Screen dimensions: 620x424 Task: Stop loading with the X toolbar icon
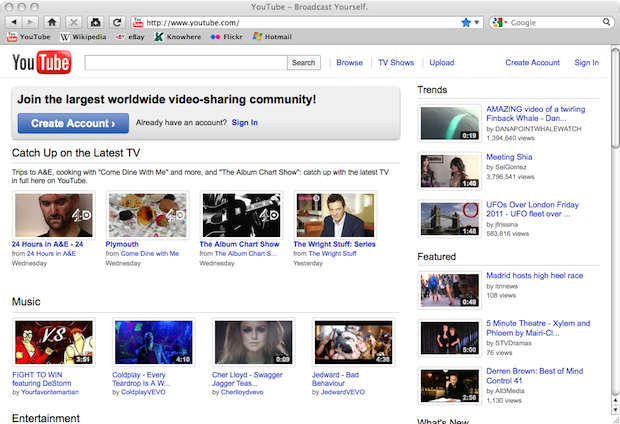coord(74,22)
